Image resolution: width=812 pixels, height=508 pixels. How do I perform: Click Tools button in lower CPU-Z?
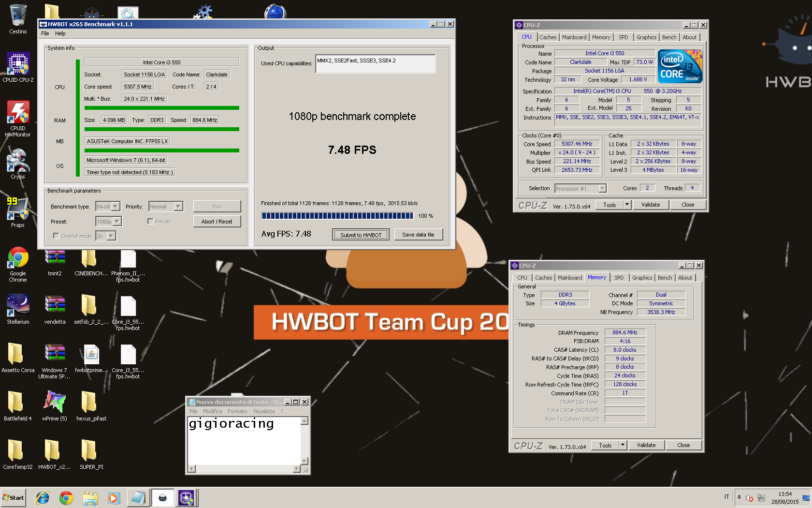(605, 445)
